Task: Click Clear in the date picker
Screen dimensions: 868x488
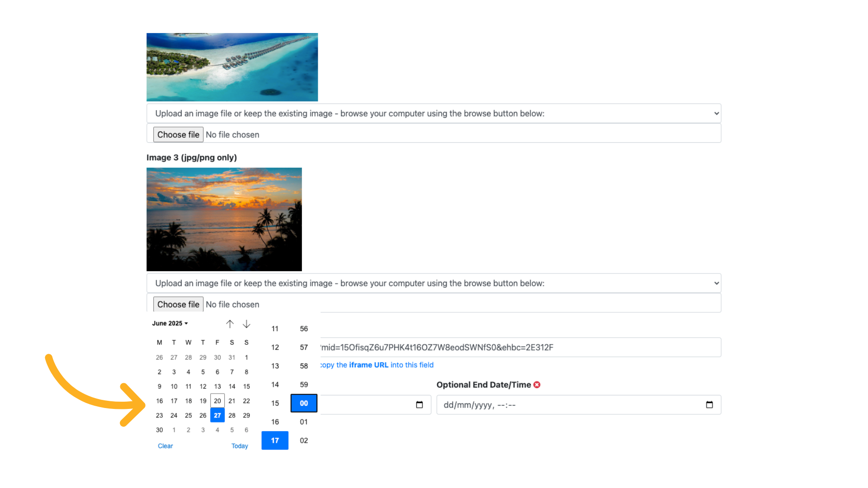Action: (165, 446)
